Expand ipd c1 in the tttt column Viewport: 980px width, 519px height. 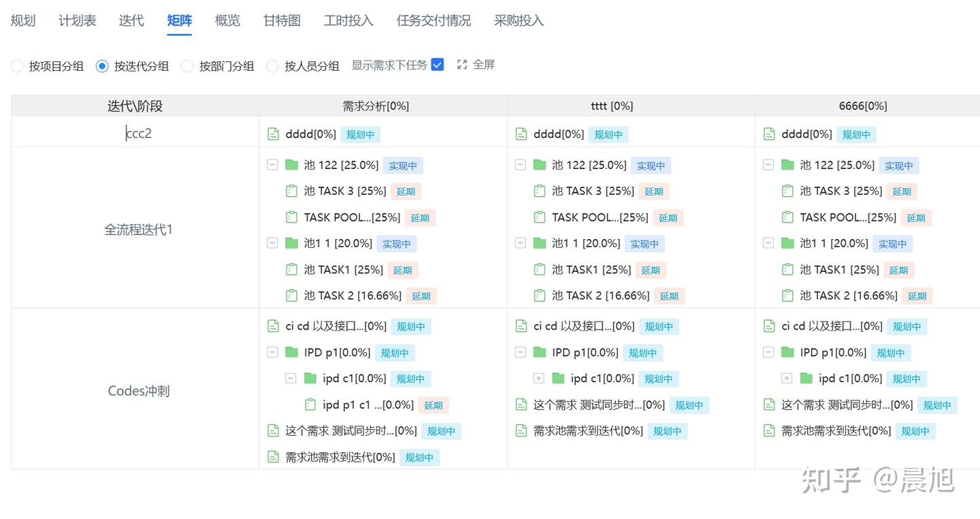[539, 378]
